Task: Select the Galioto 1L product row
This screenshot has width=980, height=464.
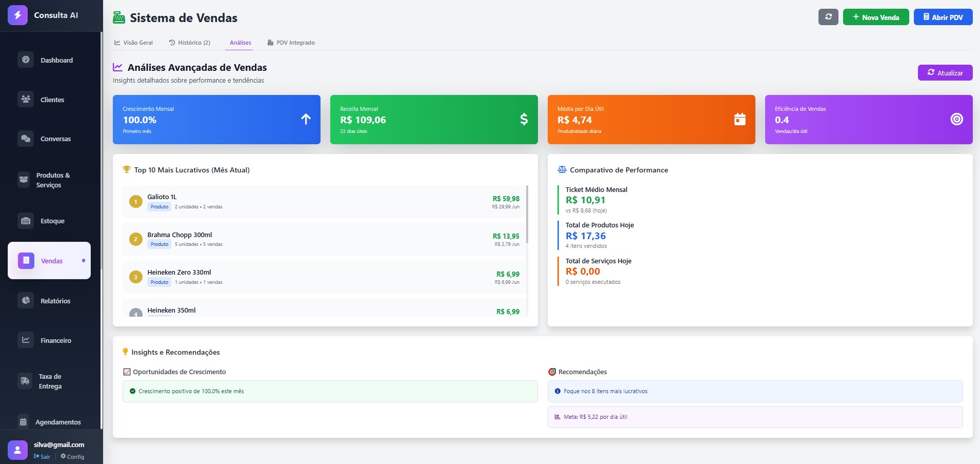Action: (324, 202)
